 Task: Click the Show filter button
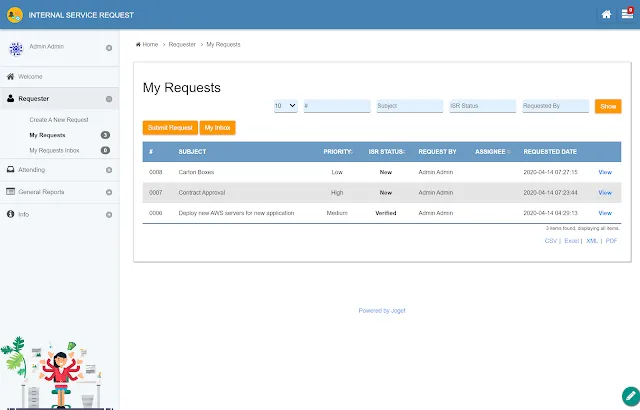click(608, 106)
